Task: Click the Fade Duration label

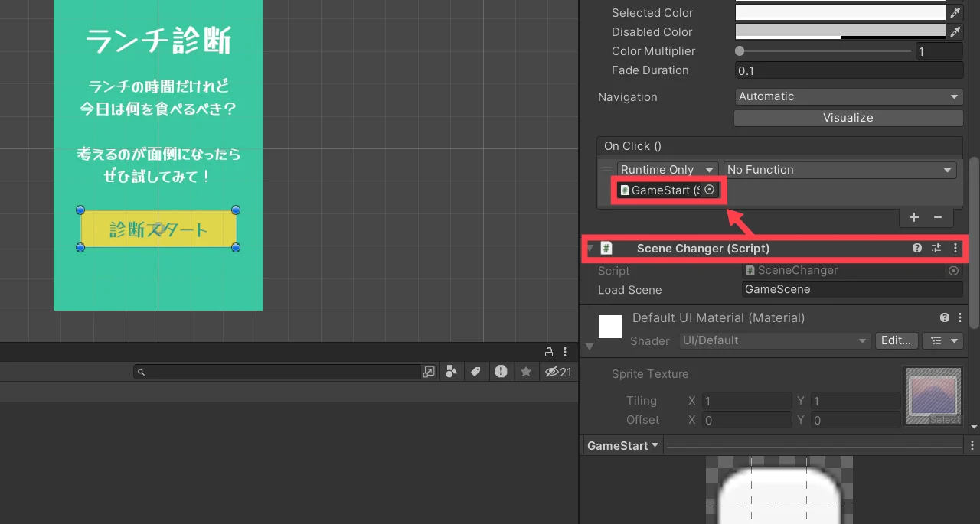Action: [x=650, y=70]
